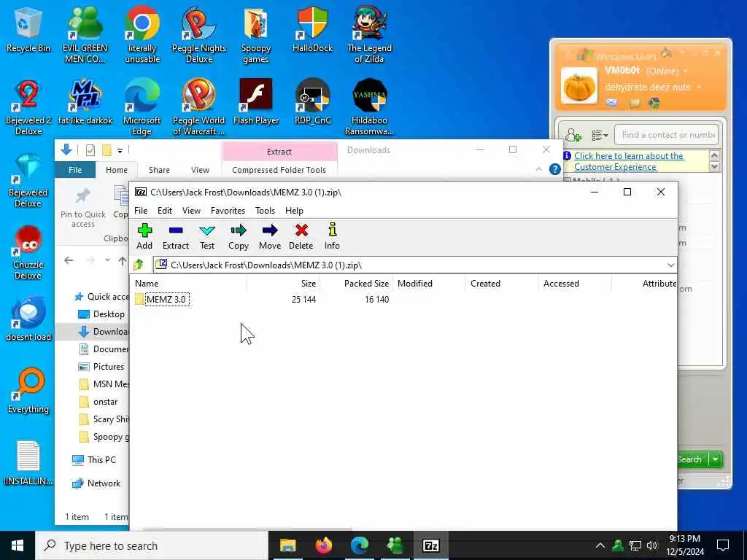The height and width of the screenshot is (560, 747).
Task: Open the File menu in 7-Zip
Action: click(x=141, y=211)
